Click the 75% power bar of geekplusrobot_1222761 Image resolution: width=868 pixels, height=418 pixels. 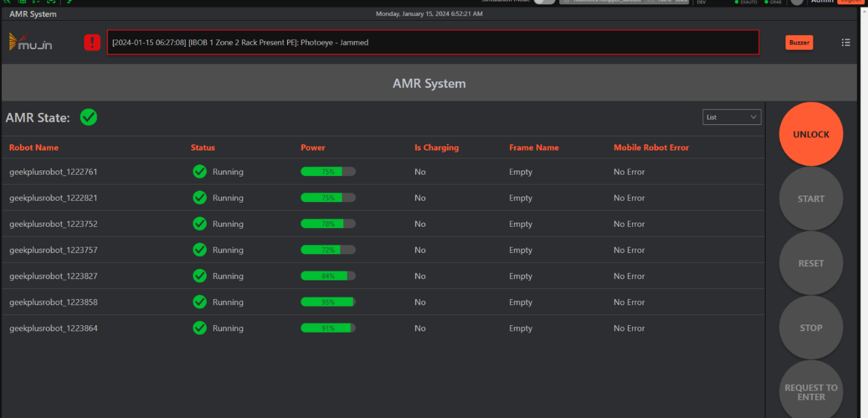(x=328, y=172)
